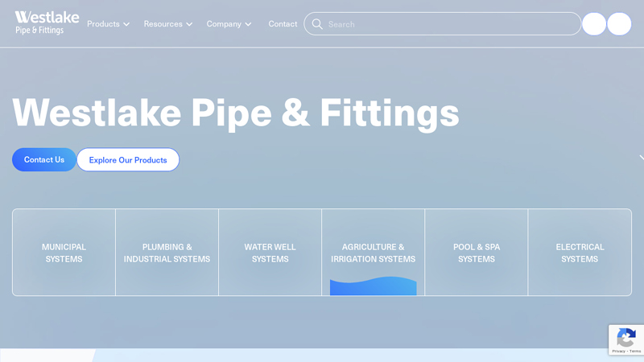Click the search magnifier icon
644x362 pixels.
tap(317, 24)
